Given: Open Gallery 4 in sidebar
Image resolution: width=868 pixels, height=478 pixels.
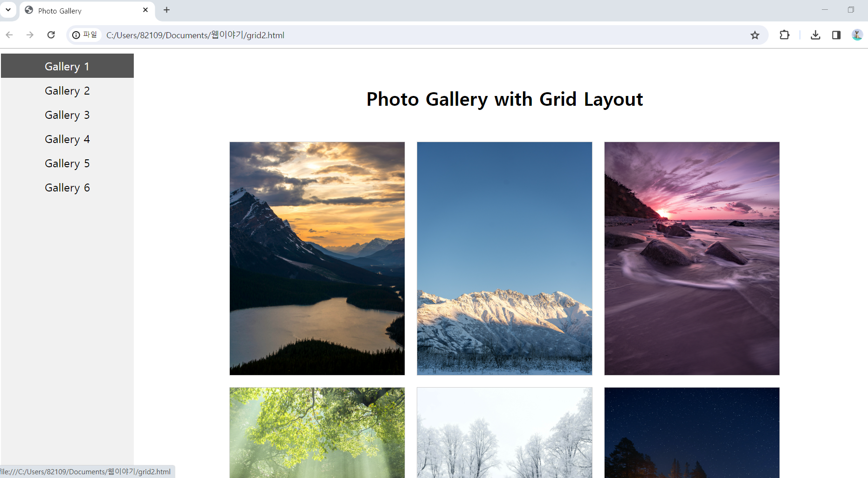Looking at the screenshot, I should click(67, 139).
